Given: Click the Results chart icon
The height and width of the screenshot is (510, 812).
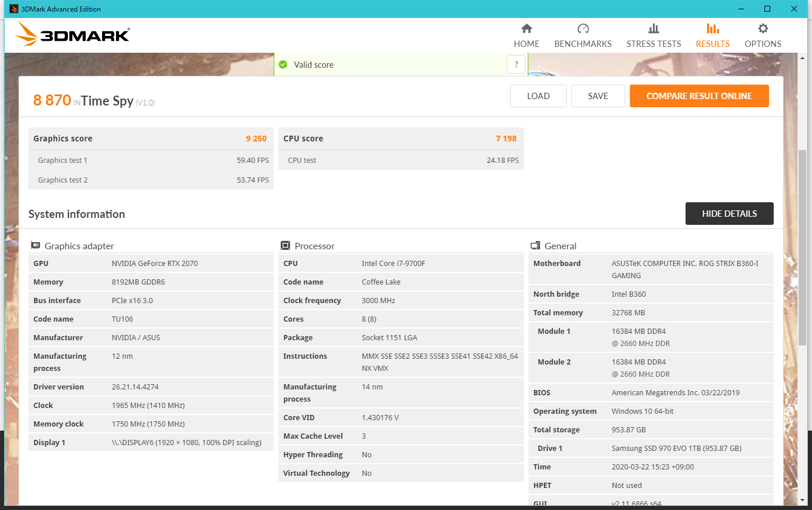Looking at the screenshot, I should pyautogui.click(x=712, y=28).
